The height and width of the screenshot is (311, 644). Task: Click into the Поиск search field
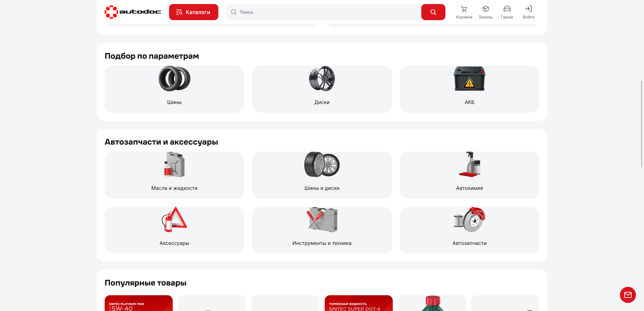click(x=324, y=12)
